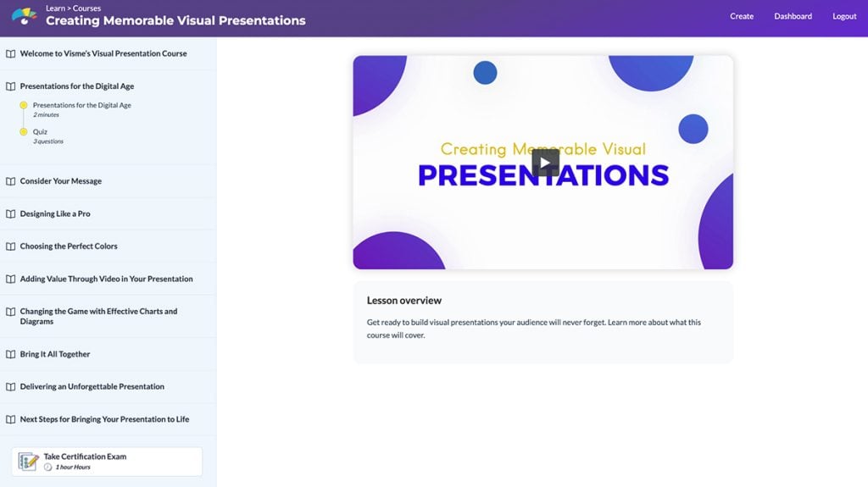Click the book icon beside Choosing the Perfect Colors
Image resolution: width=868 pixels, height=487 pixels.
point(10,246)
